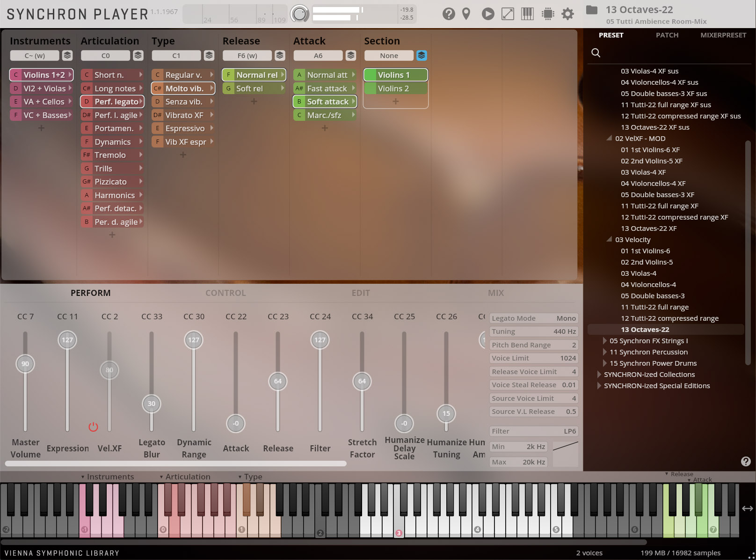Add a slot with plus under Per. d. agile
Screen dimensions: 756x560
112,235
